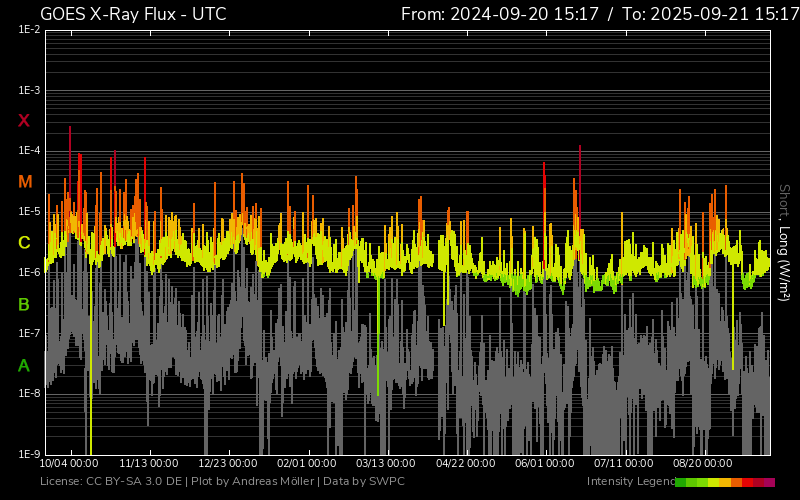Click the Intensity Legend color bar
Viewport: 800px width, 500px height.
pyautogui.click(x=724, y=482)
